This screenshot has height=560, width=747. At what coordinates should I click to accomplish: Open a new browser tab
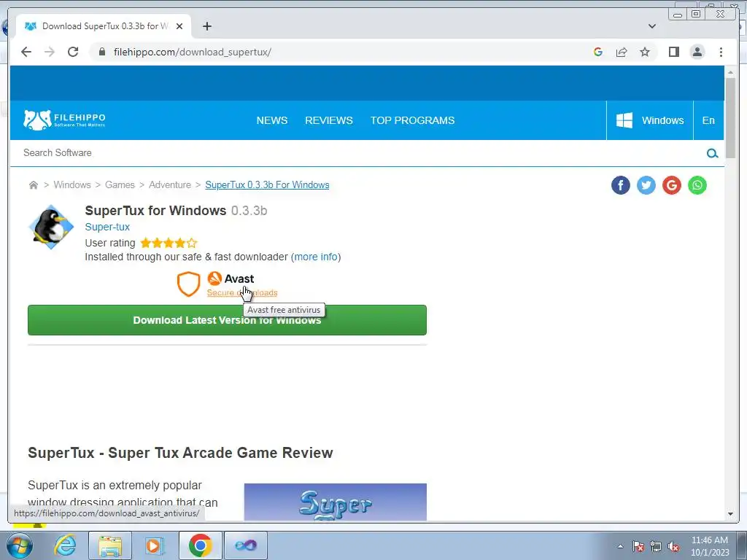[206, 26]
